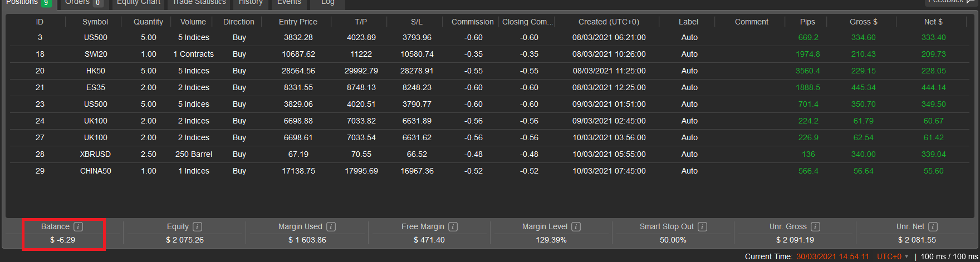Sort by the Net $ column header
The image size is (980, 262).
pos(933,22)
